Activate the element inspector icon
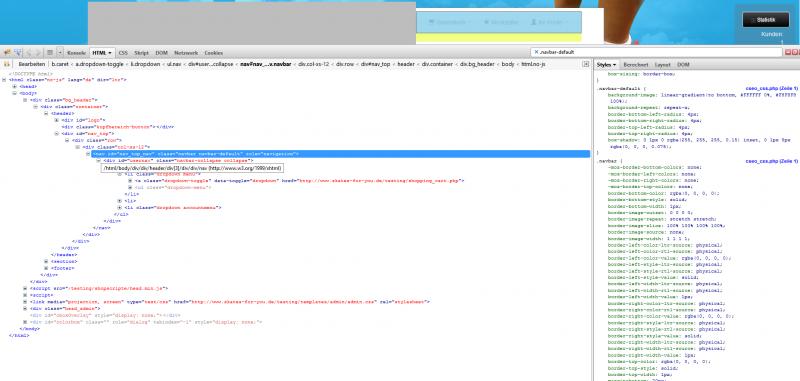This screenshot has width=800, height=381. point(18,53)
